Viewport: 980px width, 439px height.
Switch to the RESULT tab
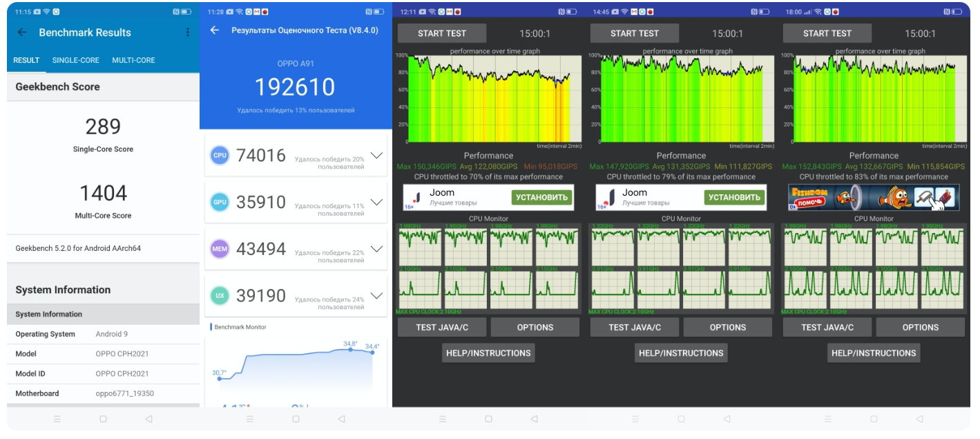tap(26, 60)
